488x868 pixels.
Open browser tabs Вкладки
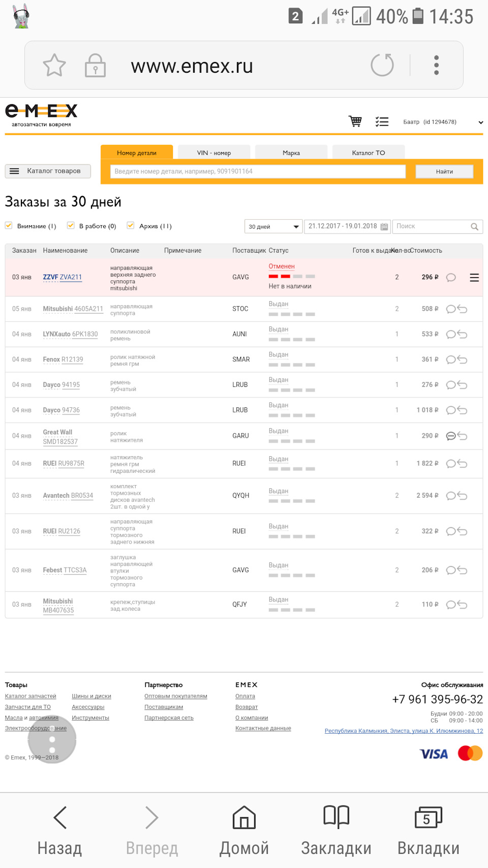tap(429, 830)
